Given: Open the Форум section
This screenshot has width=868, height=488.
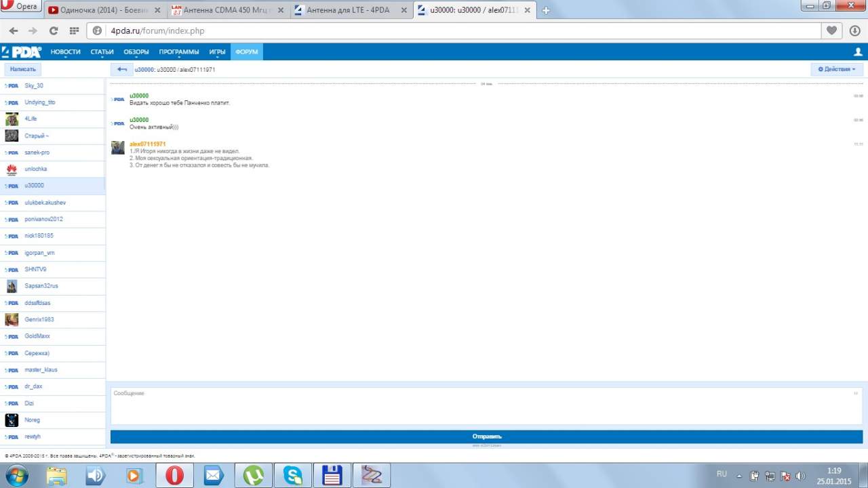Looking at the screenshot, I should (247, 52).
